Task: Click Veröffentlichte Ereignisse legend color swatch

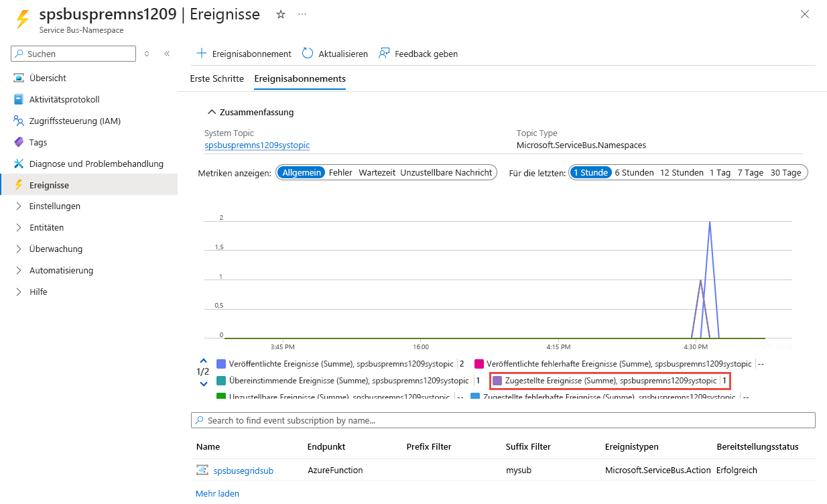Action: (221, 364)
